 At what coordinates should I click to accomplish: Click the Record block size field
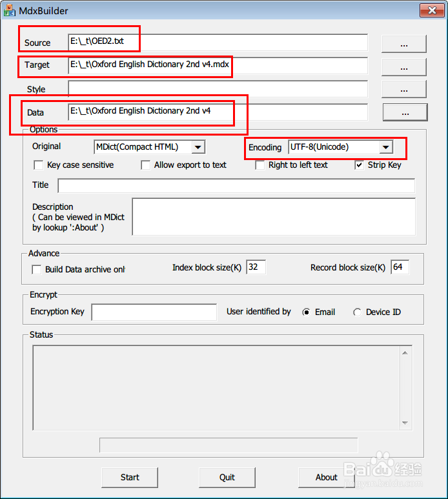[x=400, y=267]
